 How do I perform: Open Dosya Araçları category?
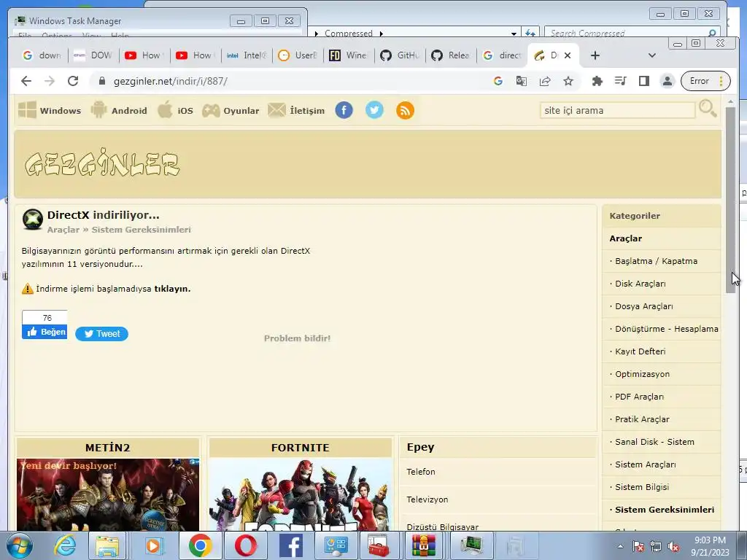643,306
